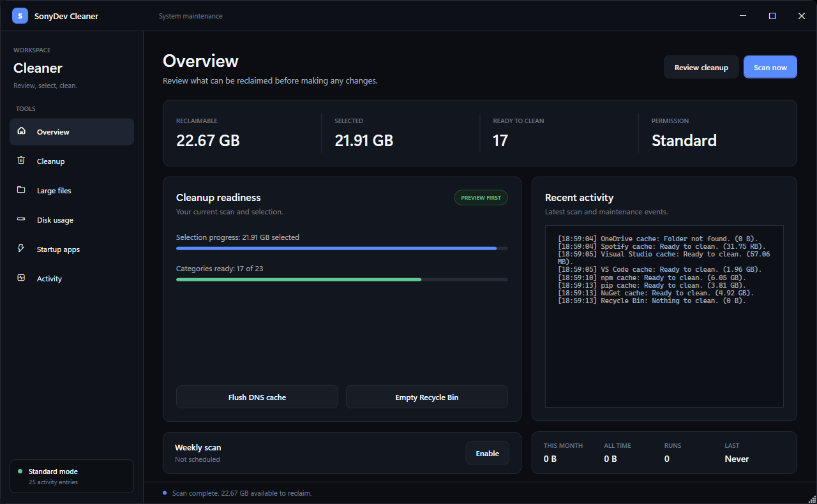Maximize the SonyDev Cleaner window

point(772,16)
